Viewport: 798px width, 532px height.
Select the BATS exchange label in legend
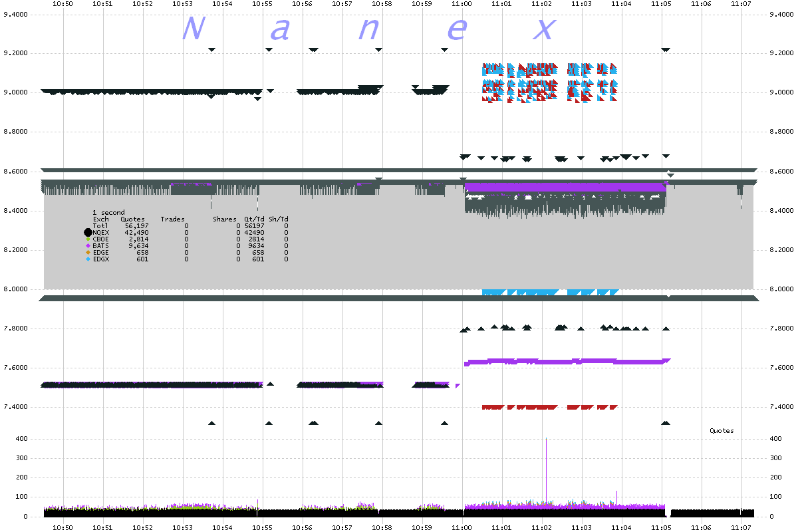pos(101,245)
